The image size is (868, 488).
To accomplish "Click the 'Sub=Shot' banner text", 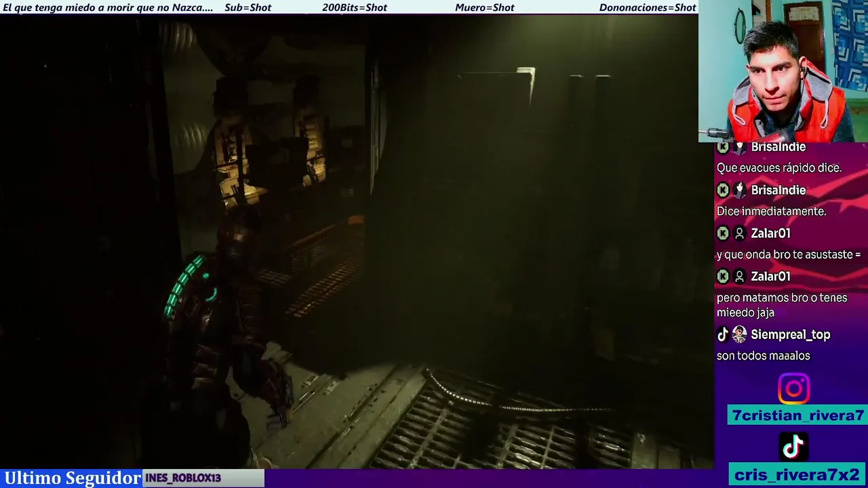I will click(x=248, y=7).
